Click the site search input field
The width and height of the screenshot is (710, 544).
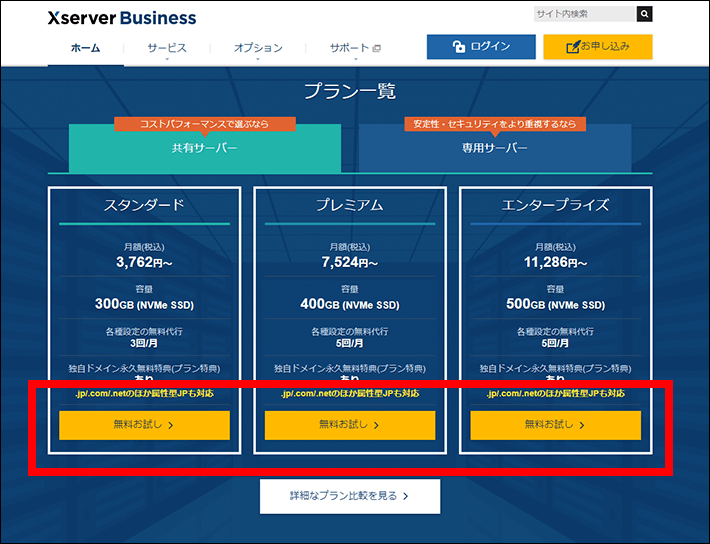(585, 14)
